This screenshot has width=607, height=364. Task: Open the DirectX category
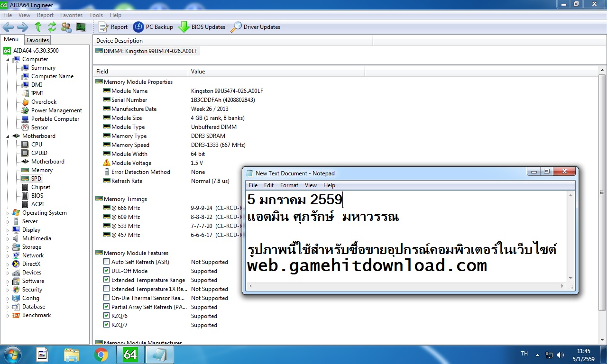pyautogui.click(x=31, y=264)
